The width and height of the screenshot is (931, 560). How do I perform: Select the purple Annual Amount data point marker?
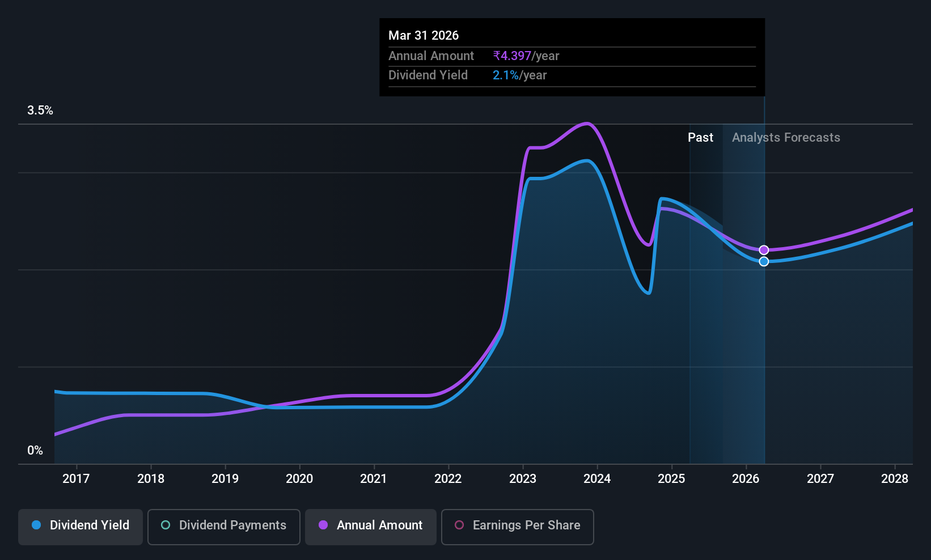tap(764, 250)
